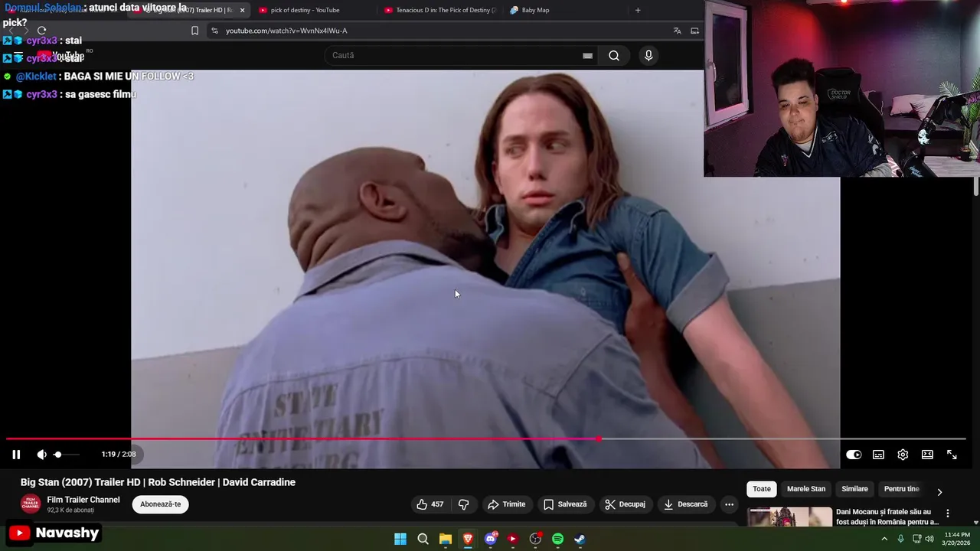Click the video title Big Stan (2007) Trailer HD
Screen dimensions: 980x551
[x=158, y=482]
